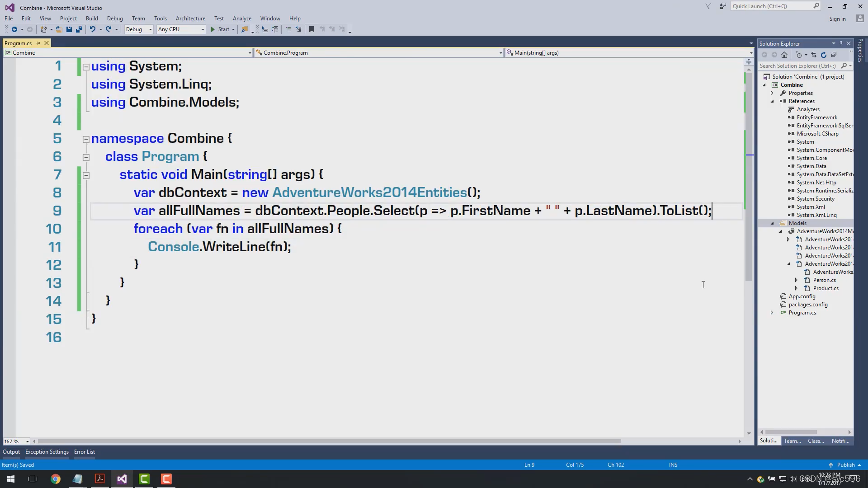
Task: Open the Build menu
Action: click(x=92, y=19)
